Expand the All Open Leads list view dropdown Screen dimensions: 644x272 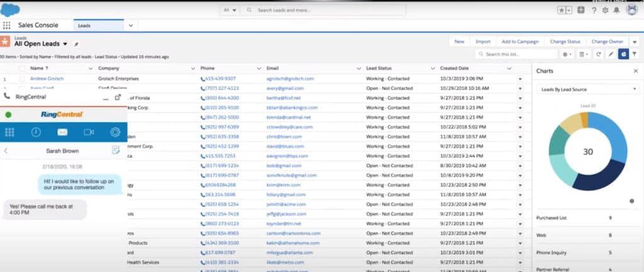point(65,44)
